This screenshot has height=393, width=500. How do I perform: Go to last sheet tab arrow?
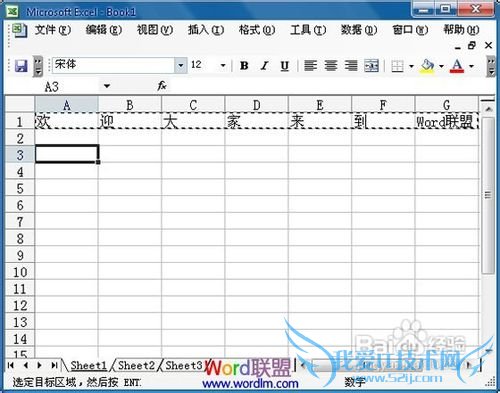(54, 365)
